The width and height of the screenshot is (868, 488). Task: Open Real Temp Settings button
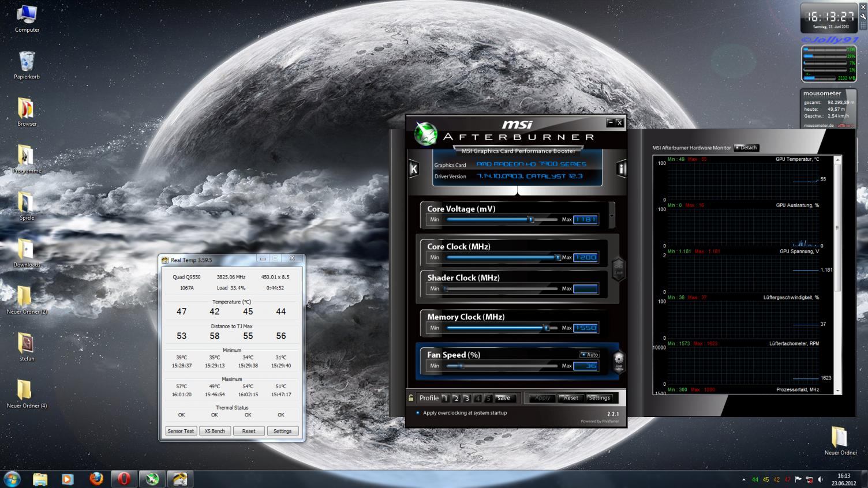click(x=282, y=431)
